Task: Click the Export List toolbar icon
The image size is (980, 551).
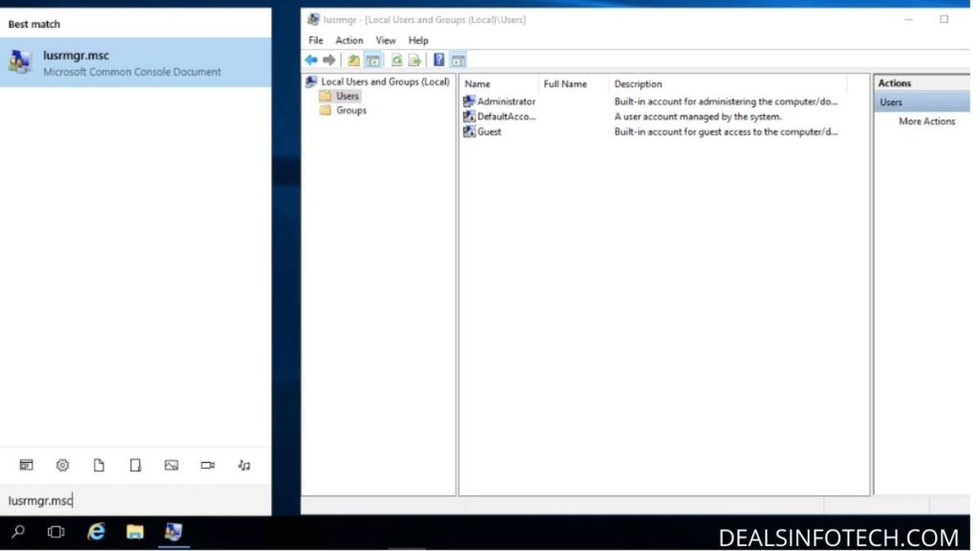Action: click(414, 60)
